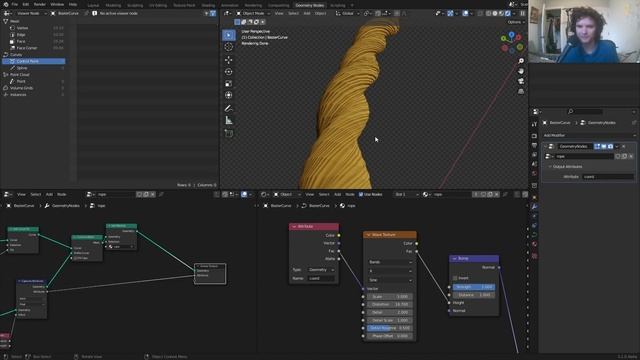This screenshot has height=360, width=640.
Task: Open the Render properties tab
Action: [534, 136]
